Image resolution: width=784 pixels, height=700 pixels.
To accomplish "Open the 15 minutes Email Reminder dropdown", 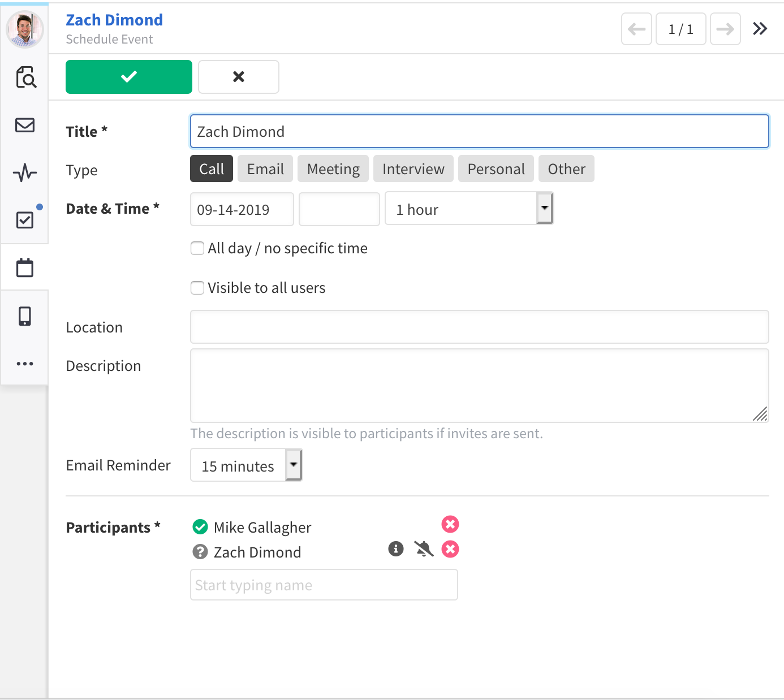I will tap(246, 465).
